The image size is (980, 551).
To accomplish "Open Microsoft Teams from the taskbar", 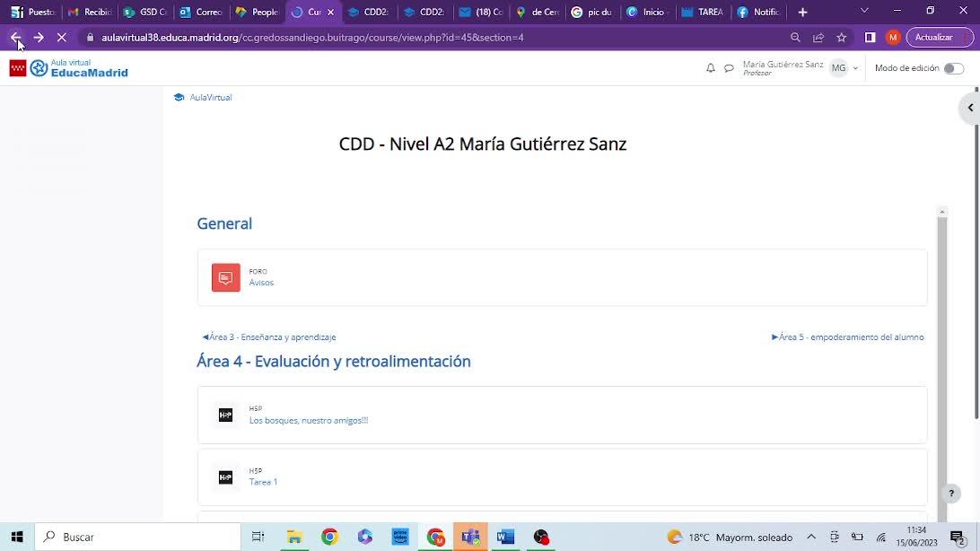I will click(470, 537).
